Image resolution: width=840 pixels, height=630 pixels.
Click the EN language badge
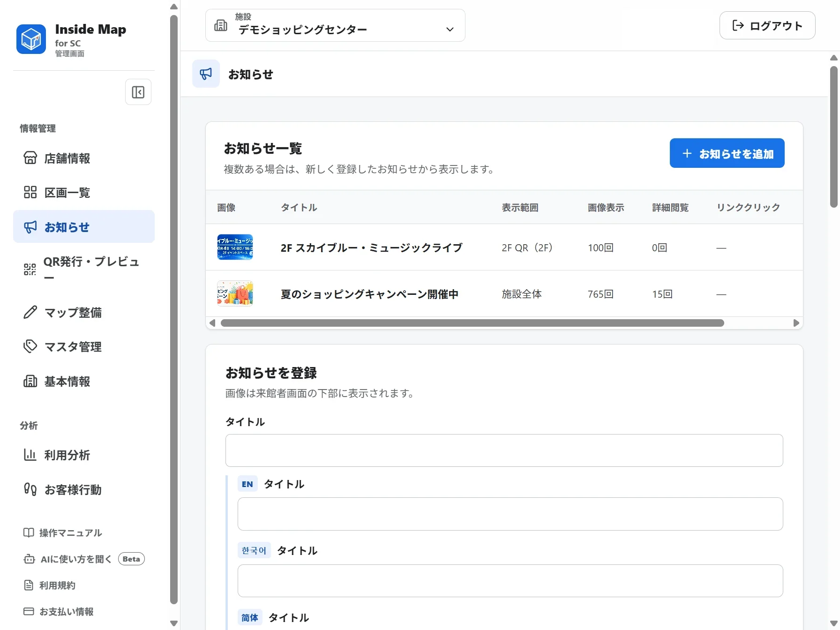click(x=247, y=484)
